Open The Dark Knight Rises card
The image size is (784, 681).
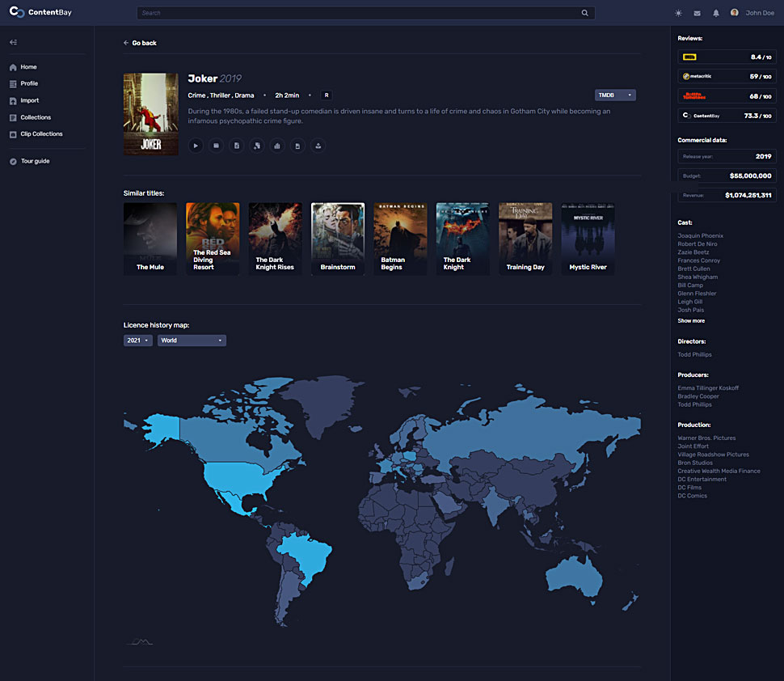[x=275, y=239]
